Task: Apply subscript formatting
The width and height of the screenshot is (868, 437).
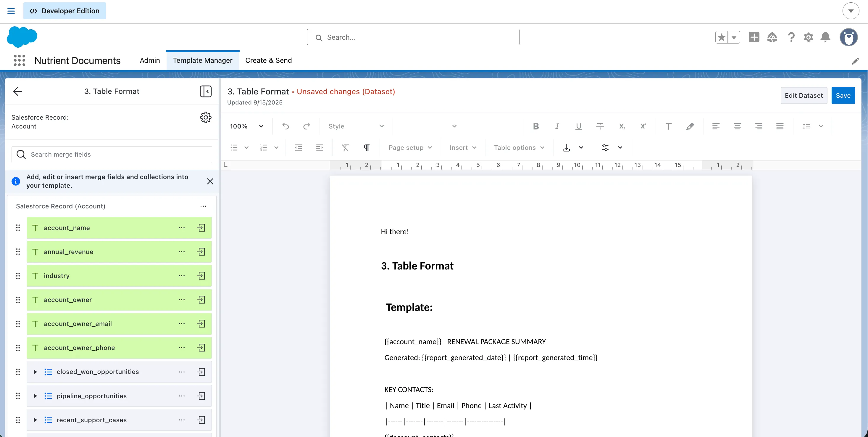Action: 622,126
